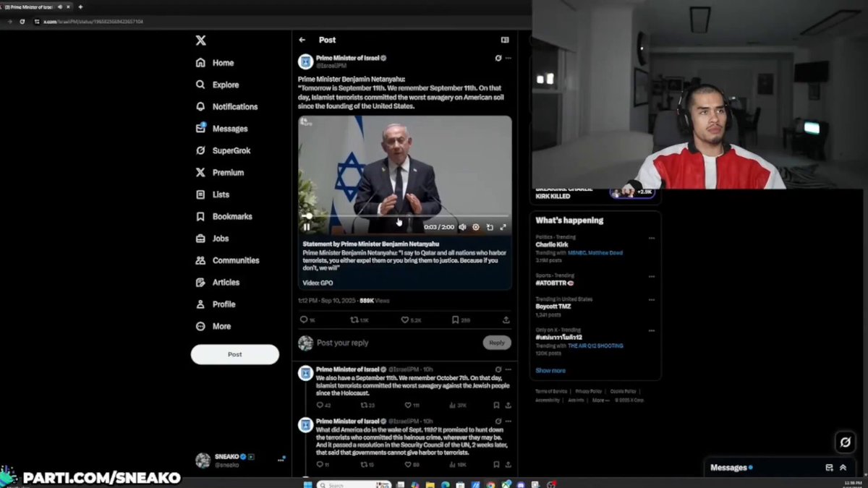Open three-dot menu on main post
Viewport: 868px width, 488px height.
pos(509,58)
